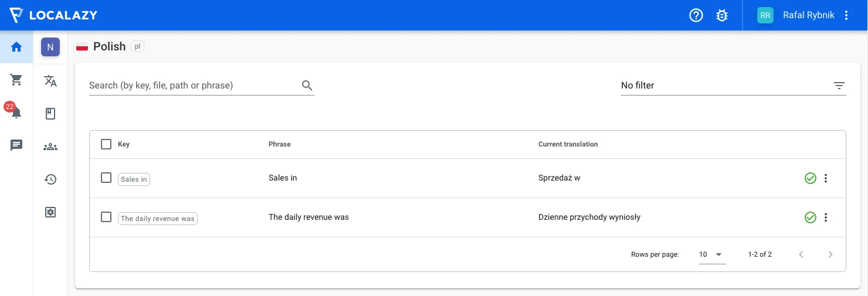Image resolution: width=868 pixels, height=296 pixels.
Task: Go to the previous page arrow
Action: coord(801,254)
